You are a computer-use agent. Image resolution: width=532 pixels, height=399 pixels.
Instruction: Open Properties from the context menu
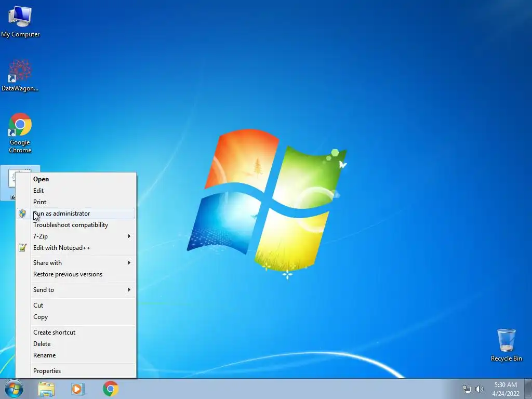(x=76, y=371)
